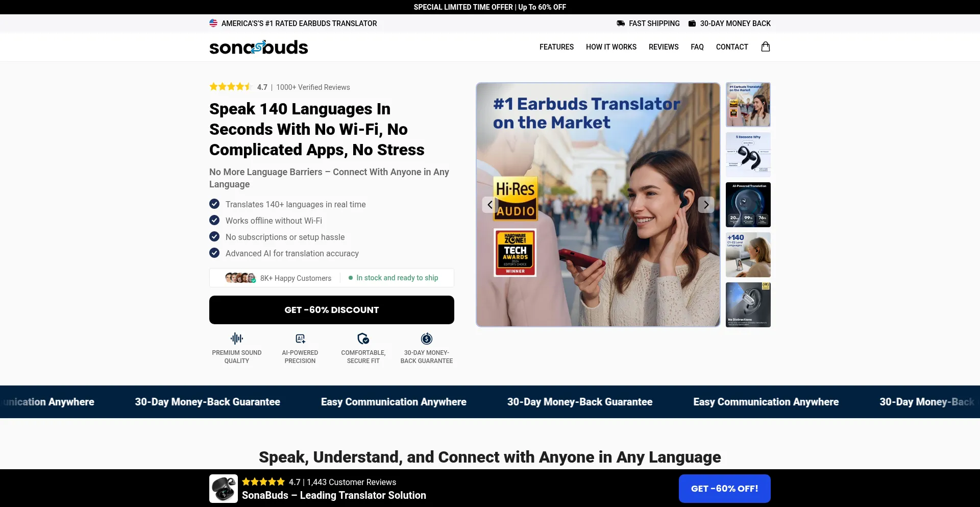980x507 pixels.
Task: Click the blue GET -60% OFF! button
Action: (725, 489)
